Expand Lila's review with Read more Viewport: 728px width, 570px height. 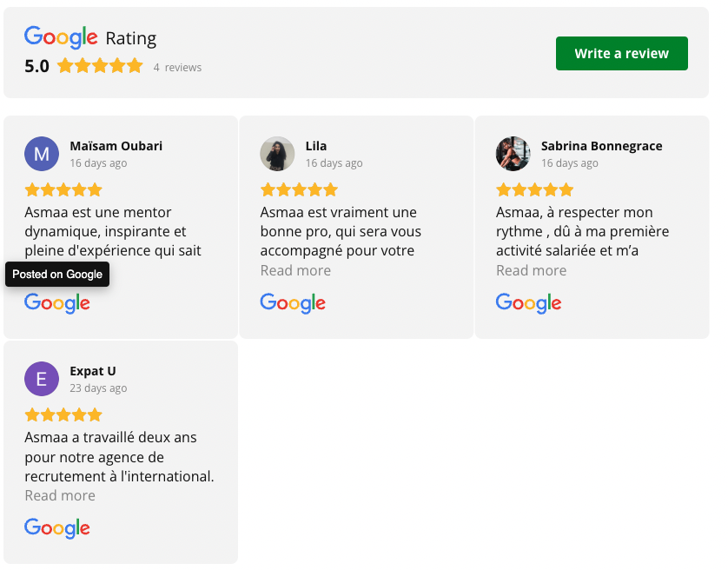click(x=295, y=270)
